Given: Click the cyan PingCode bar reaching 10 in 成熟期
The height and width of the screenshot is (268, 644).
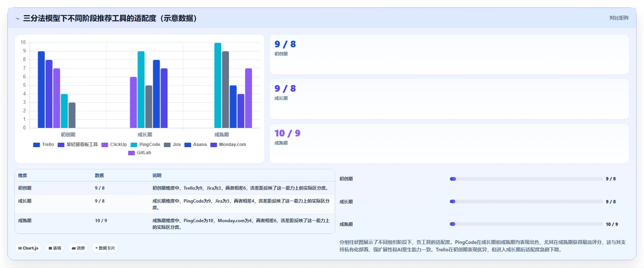Looking at the screenshot, I should [218, 85].
